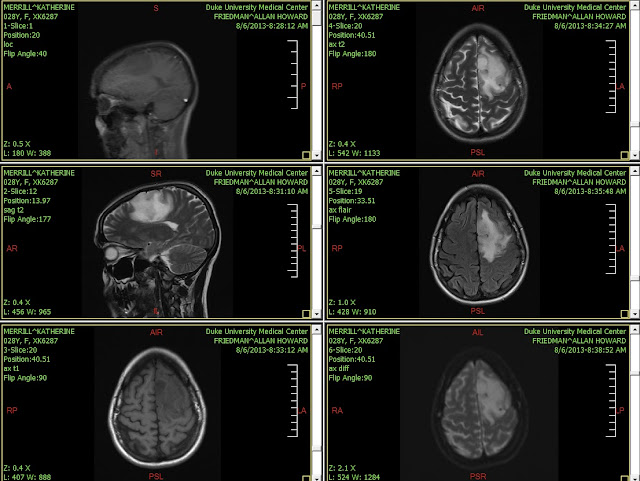Click the 'Flip Angle:90' label in ax t1 panel
The height and width of the screenshot is (481, 640).
(25, 378)
